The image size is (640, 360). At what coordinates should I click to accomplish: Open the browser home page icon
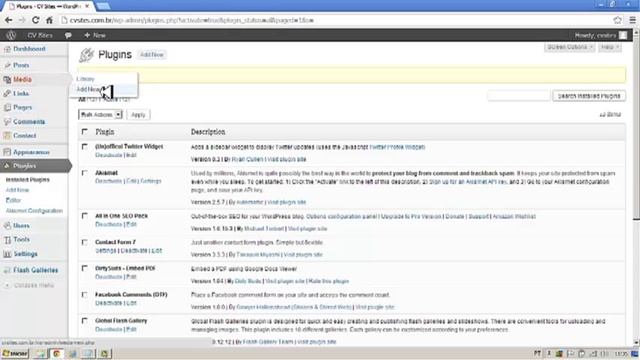[49, 20]
